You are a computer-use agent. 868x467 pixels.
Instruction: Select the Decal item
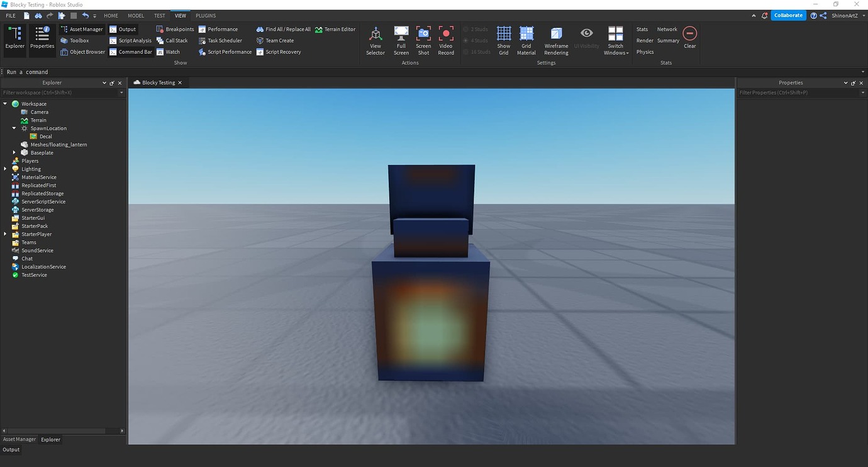[46, 137]
